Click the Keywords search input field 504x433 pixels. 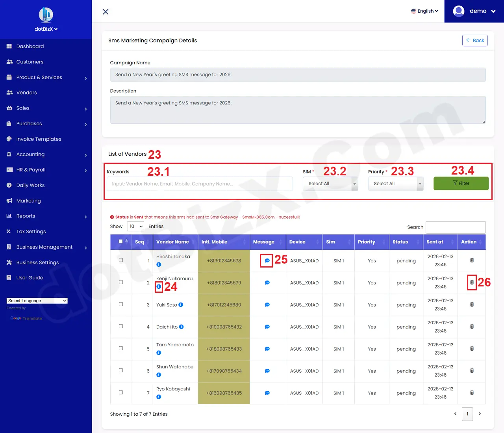pyautogui.click(x=200, y=184)
